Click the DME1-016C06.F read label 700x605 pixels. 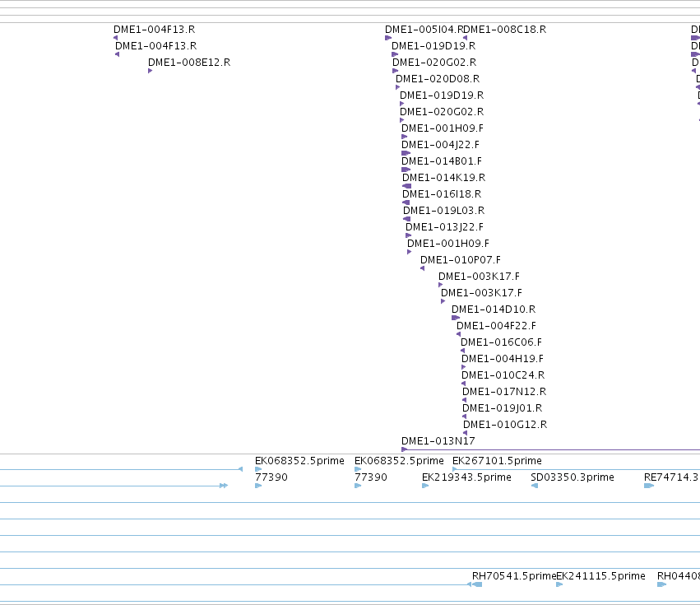pyautogui.click(x=501, y=342)
